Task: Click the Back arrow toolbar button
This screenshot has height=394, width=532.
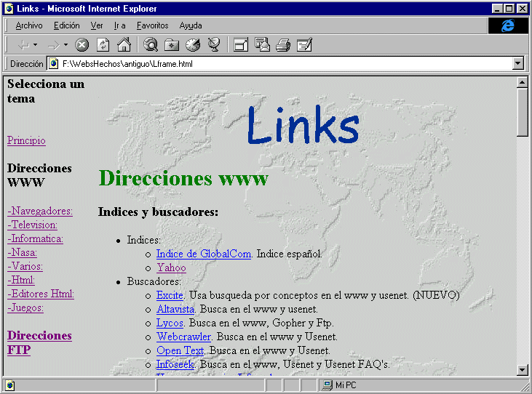Action: tap(23, 45)
